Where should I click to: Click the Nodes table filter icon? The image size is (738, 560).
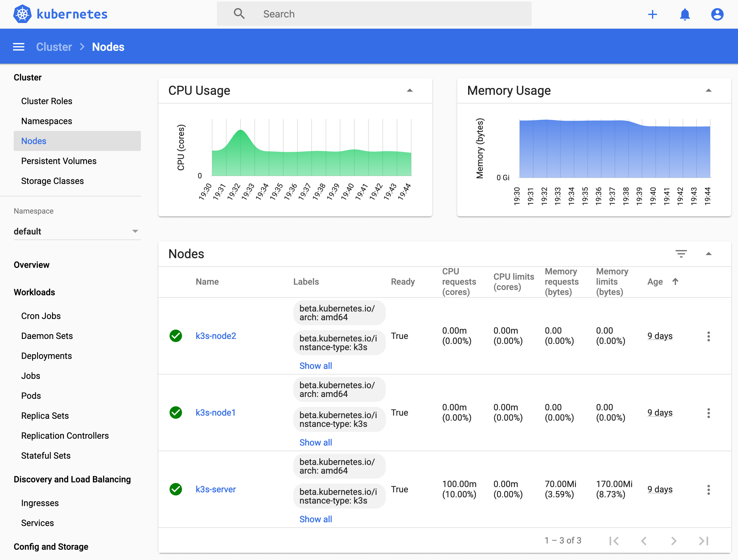(681, 253)
